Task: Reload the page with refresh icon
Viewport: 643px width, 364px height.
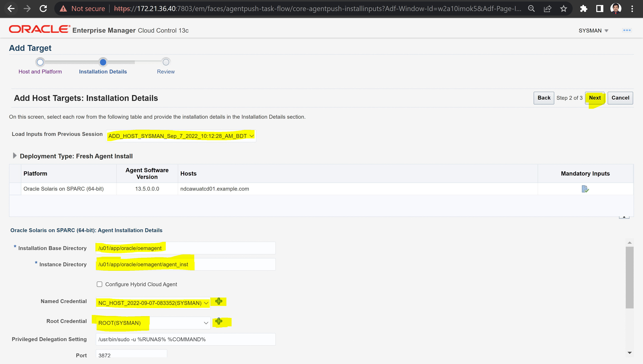Action: [x=44, y=9]
